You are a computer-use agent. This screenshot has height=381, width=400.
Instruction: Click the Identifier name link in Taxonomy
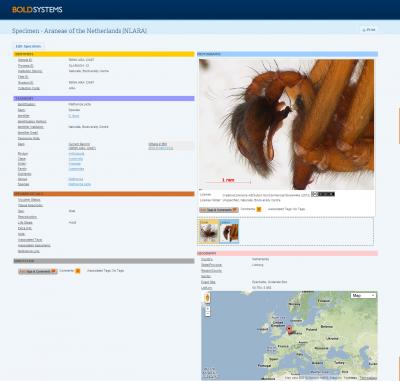click(x=74, y=116)
